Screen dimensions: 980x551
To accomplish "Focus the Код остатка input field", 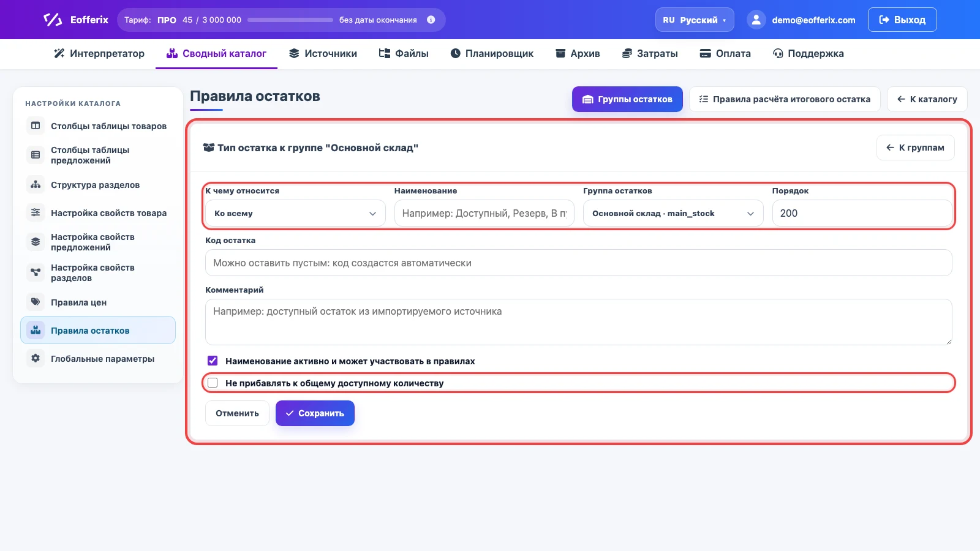I will pyautogui.click(x=579, y=263).
